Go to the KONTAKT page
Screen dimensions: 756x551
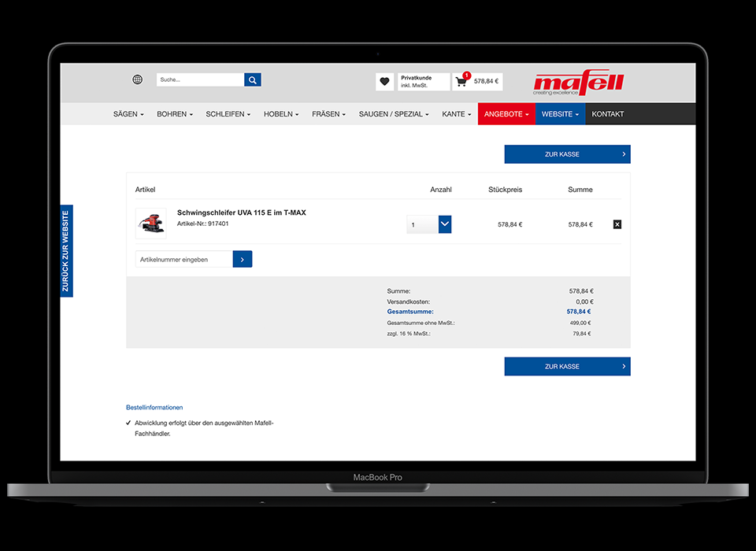pos(608,114)
